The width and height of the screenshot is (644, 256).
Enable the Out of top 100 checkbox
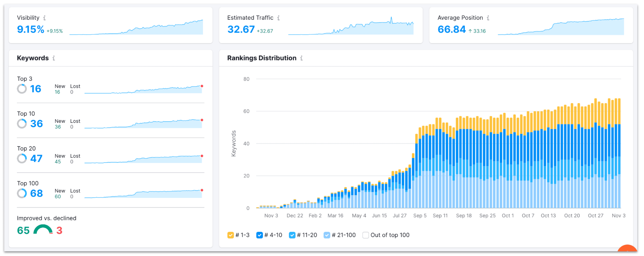(366, 235)
